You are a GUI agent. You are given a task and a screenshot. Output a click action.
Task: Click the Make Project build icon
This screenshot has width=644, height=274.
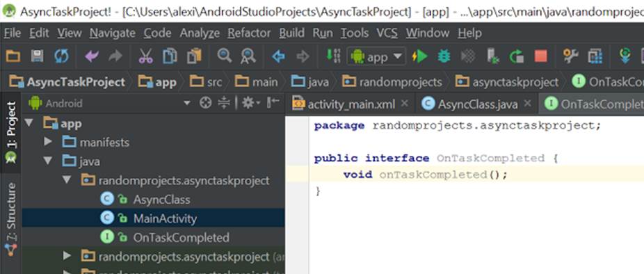(x=333, y=56)
